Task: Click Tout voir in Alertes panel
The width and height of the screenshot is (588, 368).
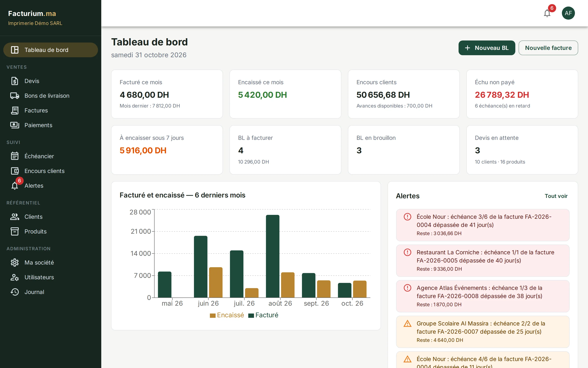Action: pos(556,196)
